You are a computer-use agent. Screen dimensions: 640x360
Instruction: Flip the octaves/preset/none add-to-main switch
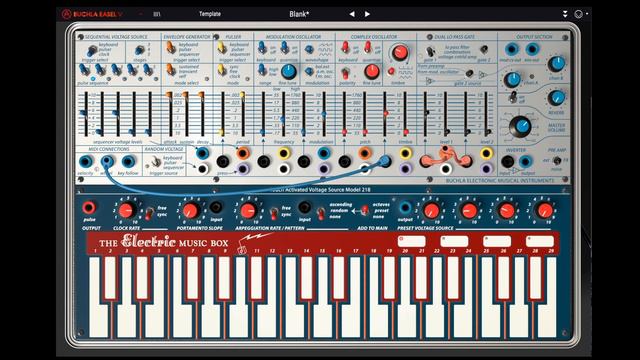[x=364, y=210]
